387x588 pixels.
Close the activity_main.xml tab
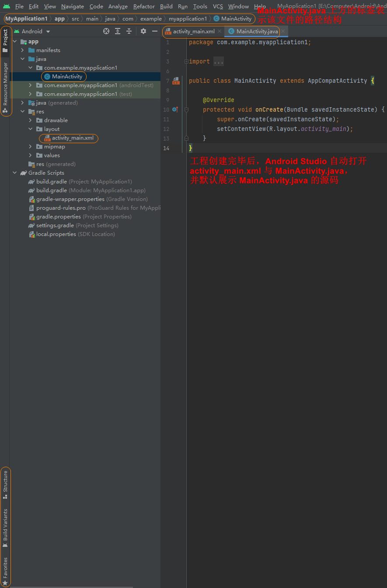(x=220, y=32)
